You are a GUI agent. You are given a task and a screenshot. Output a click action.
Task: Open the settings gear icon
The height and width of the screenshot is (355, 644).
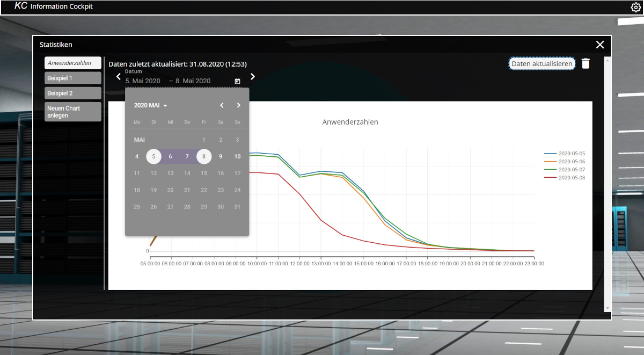coord(636,7)
